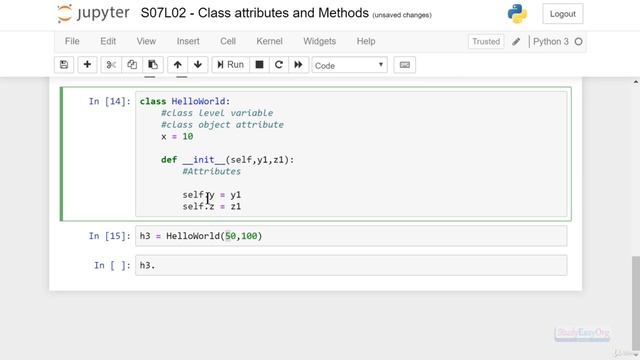Click the kernel idle circle indicator
This screenshot has width=640, height=360.
point(578,42)
